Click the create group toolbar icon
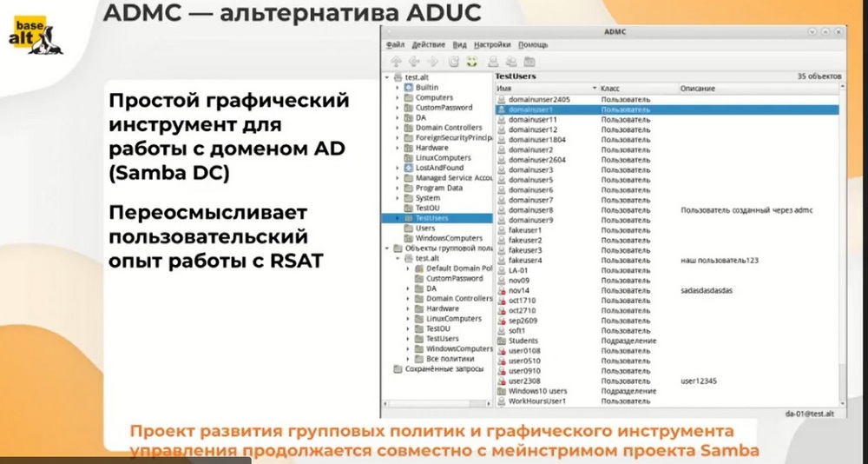Screen dimensions: 868x464 click(511, 62)
